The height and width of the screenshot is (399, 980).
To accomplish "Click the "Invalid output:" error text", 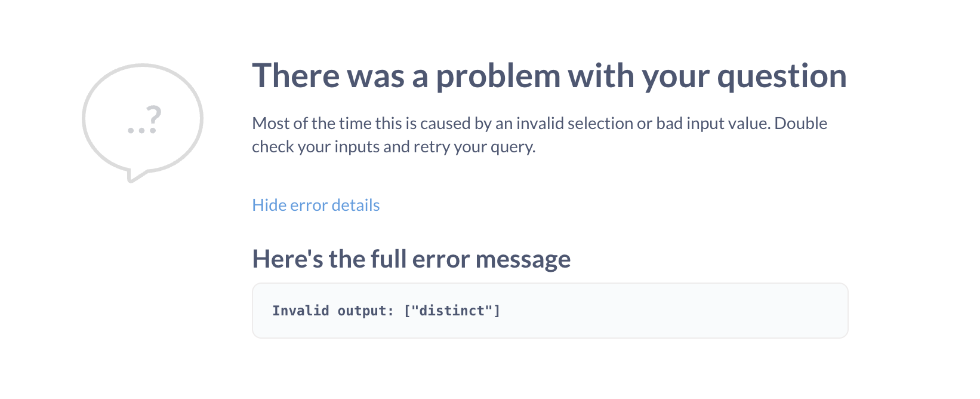I will [332, 311].
